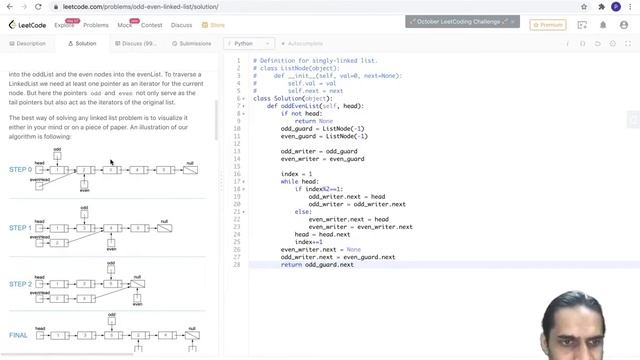
Task: Switch to the Solution tab
Action: 82,44
